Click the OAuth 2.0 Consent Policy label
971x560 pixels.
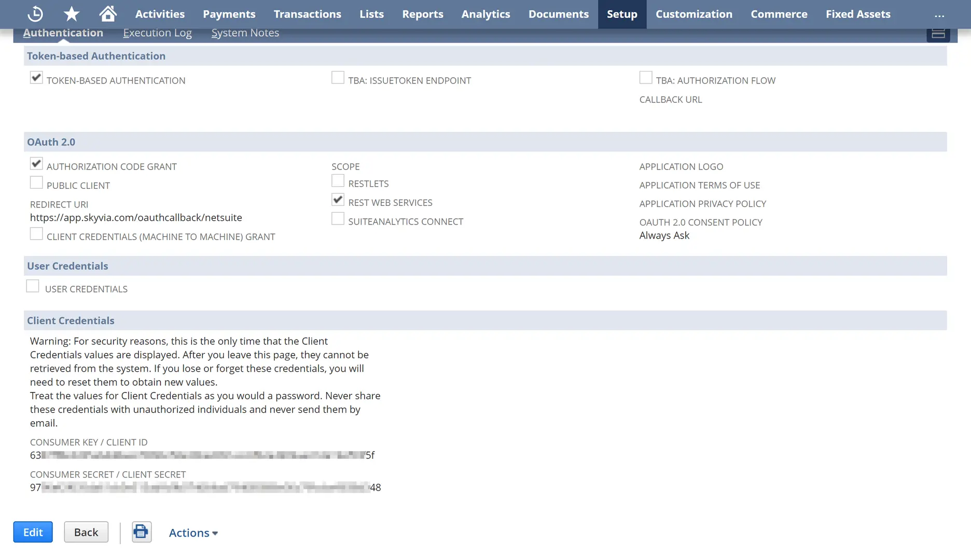[701, 222]
